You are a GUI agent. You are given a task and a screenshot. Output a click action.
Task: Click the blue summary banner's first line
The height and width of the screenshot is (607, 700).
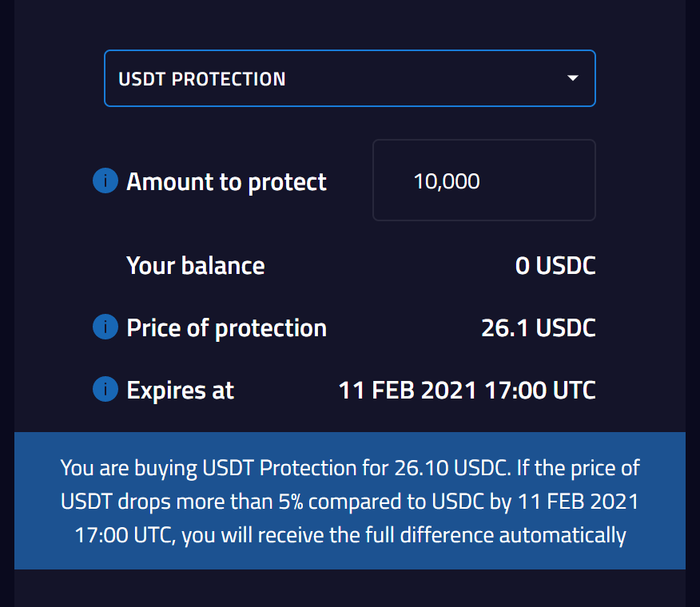(x=350, y=468)
